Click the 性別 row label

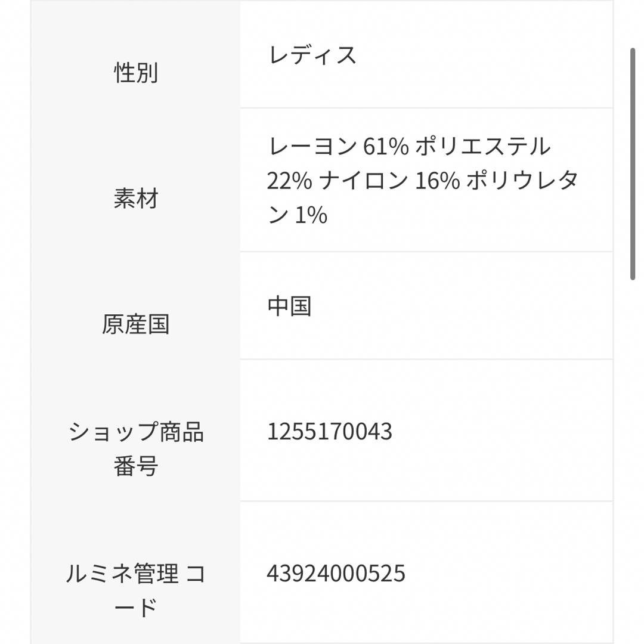click(135, 73)
